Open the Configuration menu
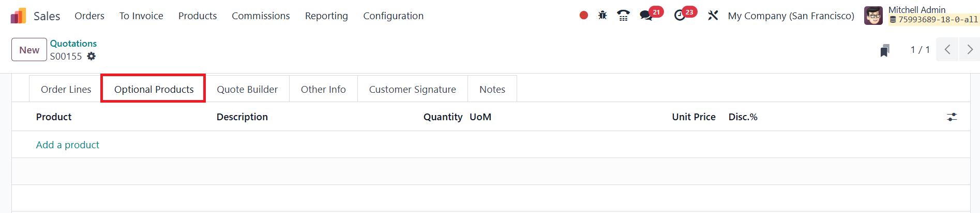Screen dimensions: 980x213 click(x=393, y=16)
